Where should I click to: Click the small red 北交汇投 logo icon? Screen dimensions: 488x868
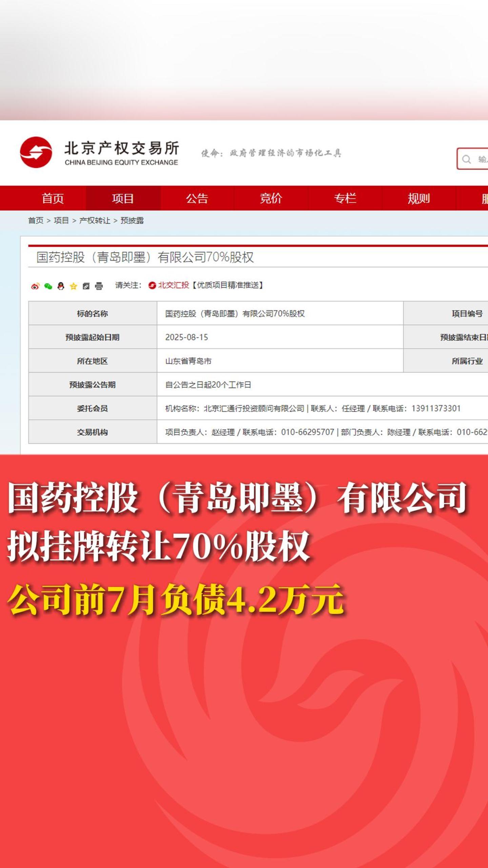[x=152, y=285]
